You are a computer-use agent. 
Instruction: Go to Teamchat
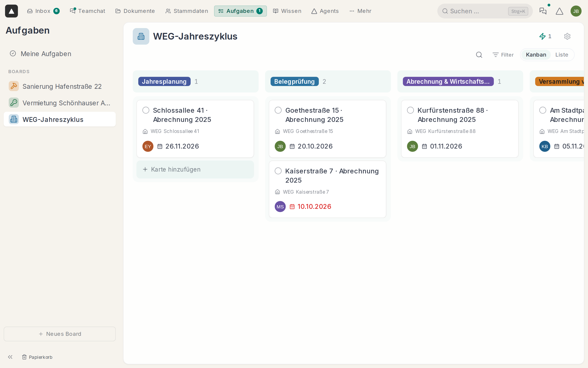click(x=88, y=11)
